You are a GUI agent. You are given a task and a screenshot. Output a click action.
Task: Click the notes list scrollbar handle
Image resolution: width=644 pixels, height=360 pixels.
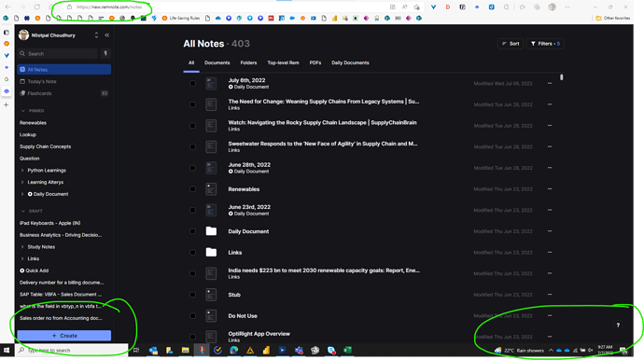(562, 77)
